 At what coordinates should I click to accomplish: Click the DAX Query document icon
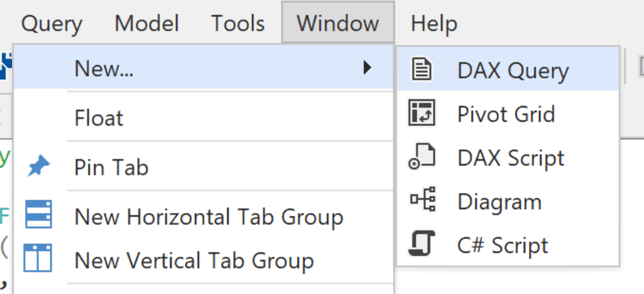click(421, 69)
